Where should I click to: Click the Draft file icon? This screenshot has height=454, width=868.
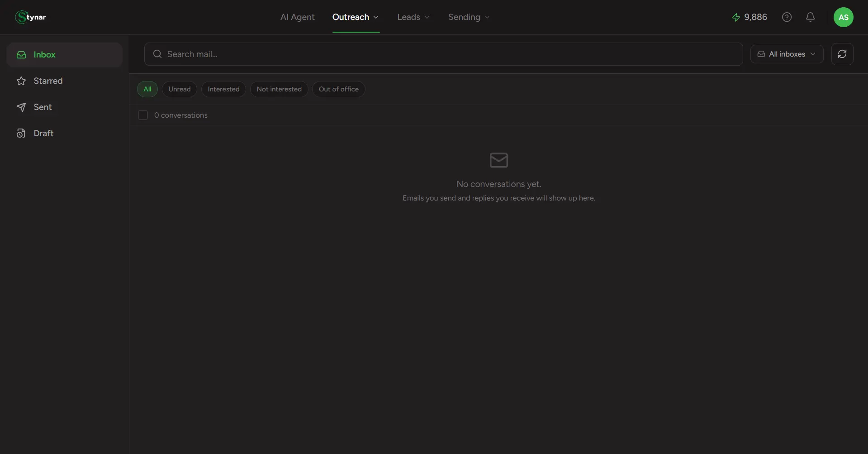coord(21,134)
